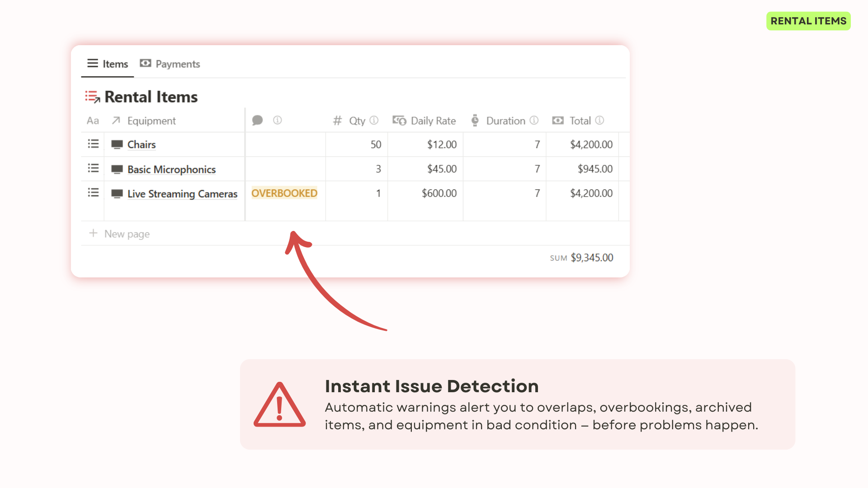Click the computer icon beside Basic Microphonics
This screenshot has height=488, width=868.
click(x=117, y=169)
